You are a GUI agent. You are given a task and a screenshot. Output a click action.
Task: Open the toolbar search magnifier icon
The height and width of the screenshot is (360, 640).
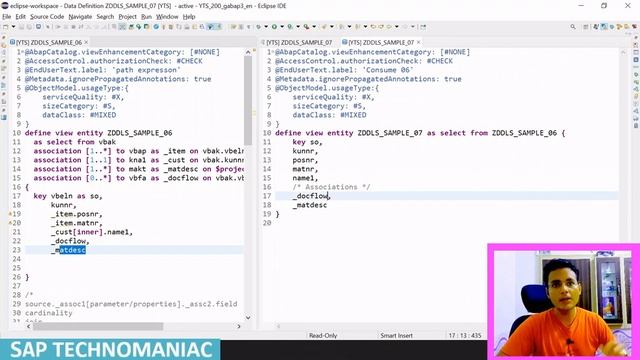[573, 27]
